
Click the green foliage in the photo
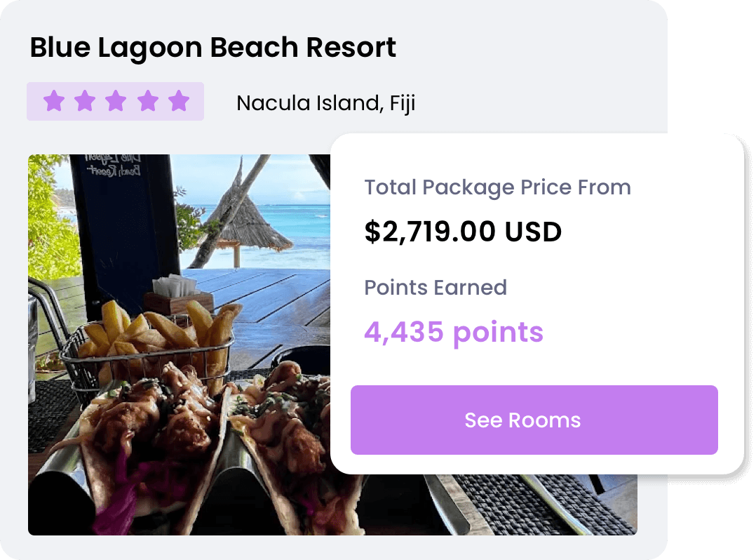click(50, 225)
